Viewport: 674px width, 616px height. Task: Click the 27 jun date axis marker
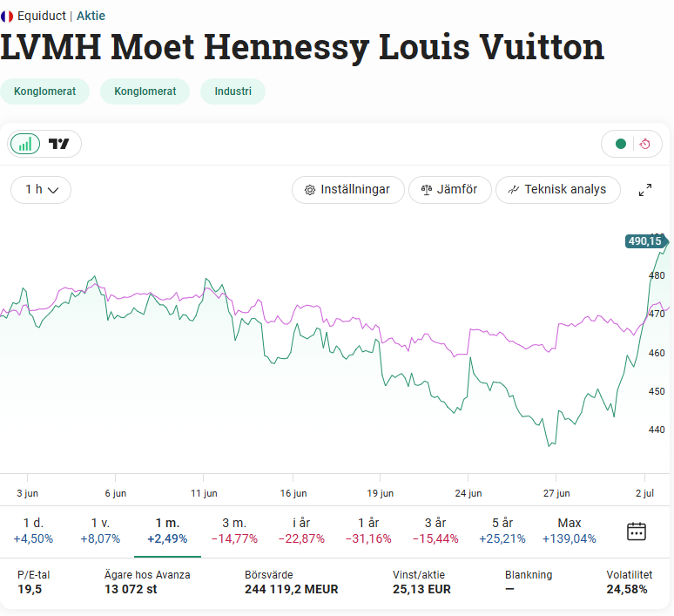click(x=556, y=493)
